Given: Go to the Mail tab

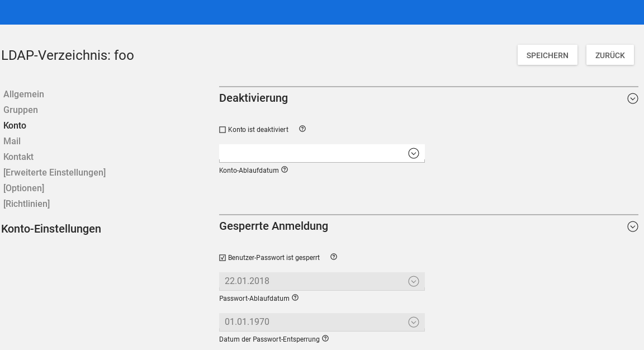Looking at the screenshot, I should click(x=12, y=141).
